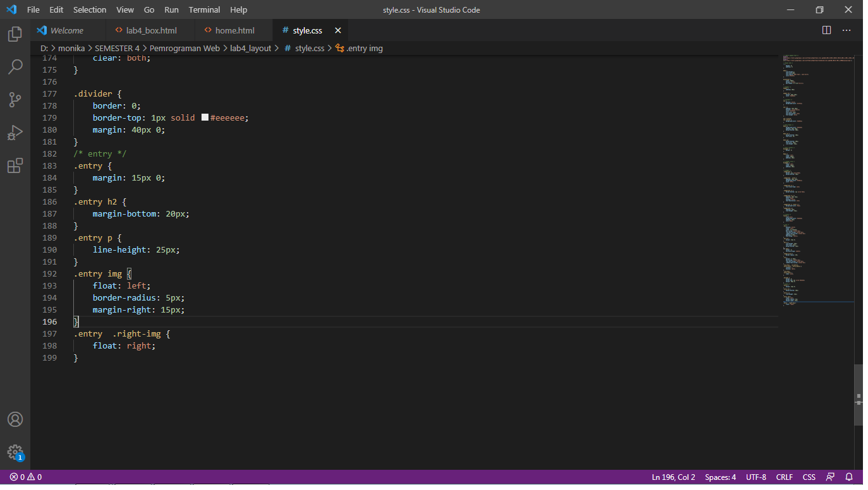Open notifications bell in status bar

850,477
